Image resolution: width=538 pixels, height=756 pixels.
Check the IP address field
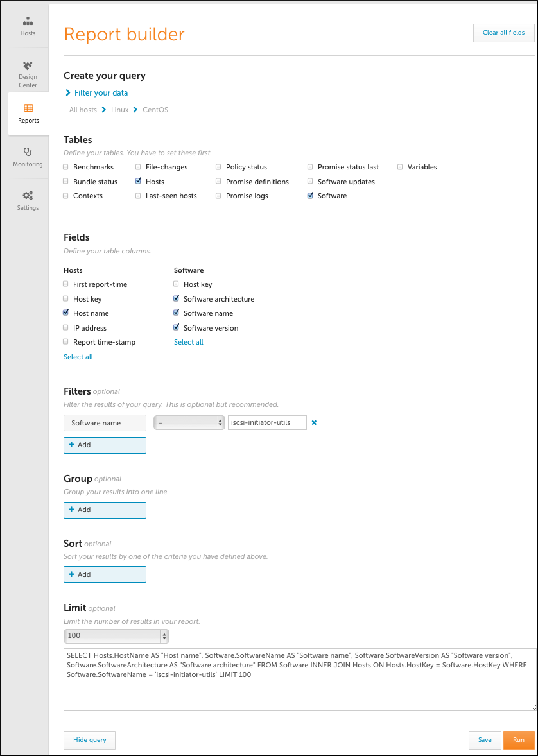(65, 327)
